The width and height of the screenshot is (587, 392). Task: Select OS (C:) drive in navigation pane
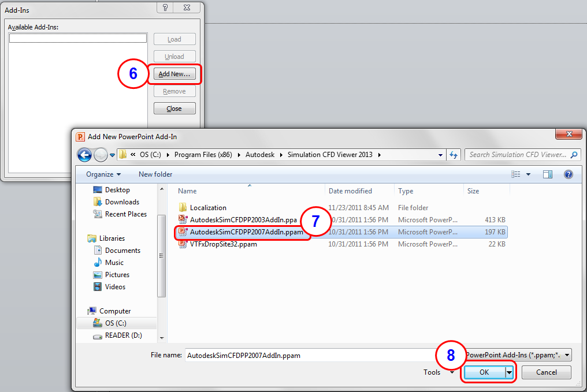116,323
